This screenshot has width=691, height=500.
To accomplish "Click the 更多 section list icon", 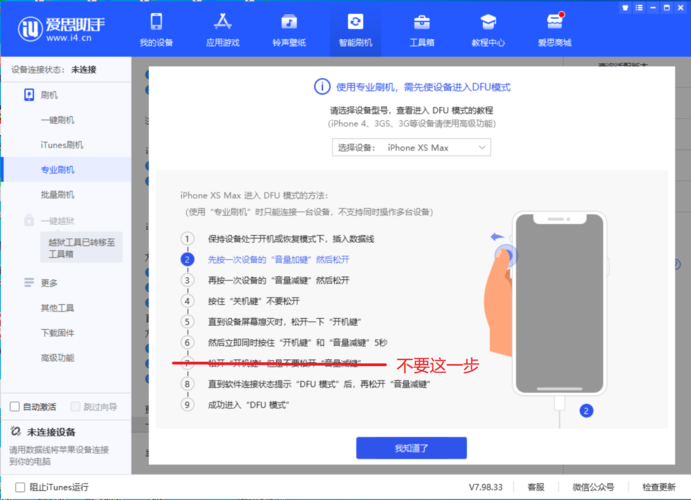I will click(x=29, y=282).
